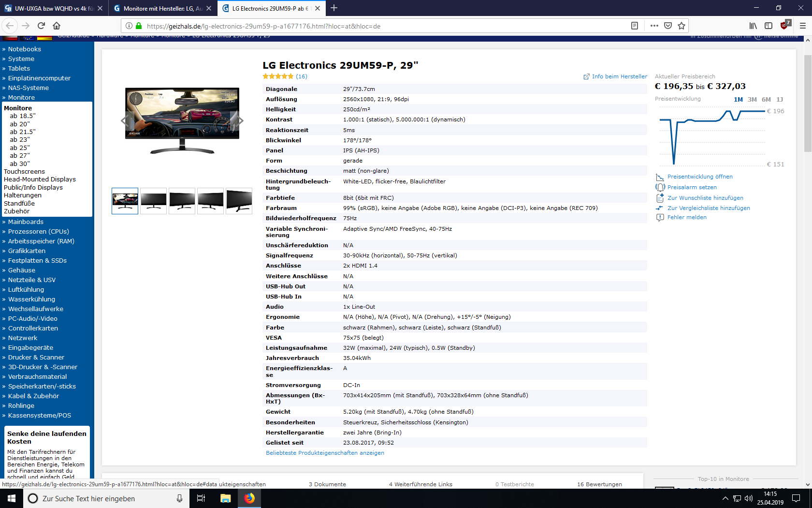This screenshot has height=508, width=812.
Task: Click Windows search text box
Action: click(106, 498)
